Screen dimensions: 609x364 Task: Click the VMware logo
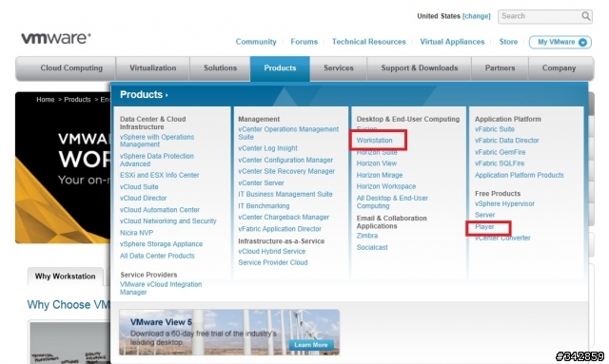pyautogui.click(x=56, y=38)
